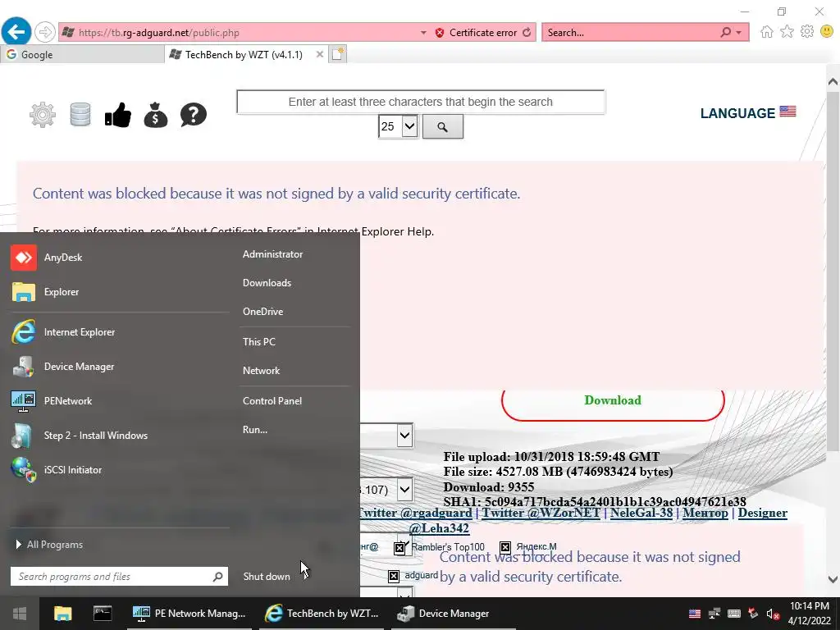The height and width of the screenshot is (630, 840).
Task: Click the smiley feedback icon
Action: tap(827, 32)
